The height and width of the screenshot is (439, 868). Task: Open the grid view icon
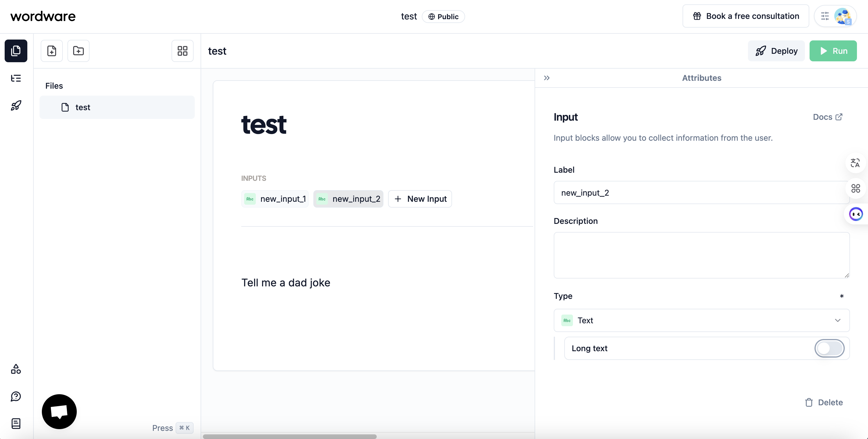(x=182, y=51)
